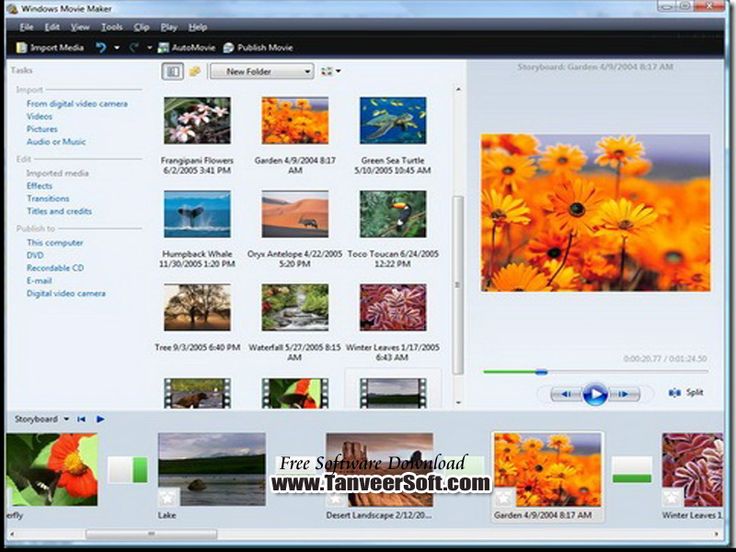Publish to This computer link
Viewport: 736px width, 552px height.
[55, 243]
